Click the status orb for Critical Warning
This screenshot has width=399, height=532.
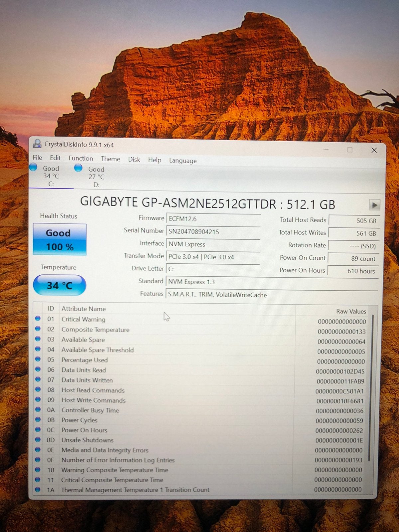click(38, 319)
